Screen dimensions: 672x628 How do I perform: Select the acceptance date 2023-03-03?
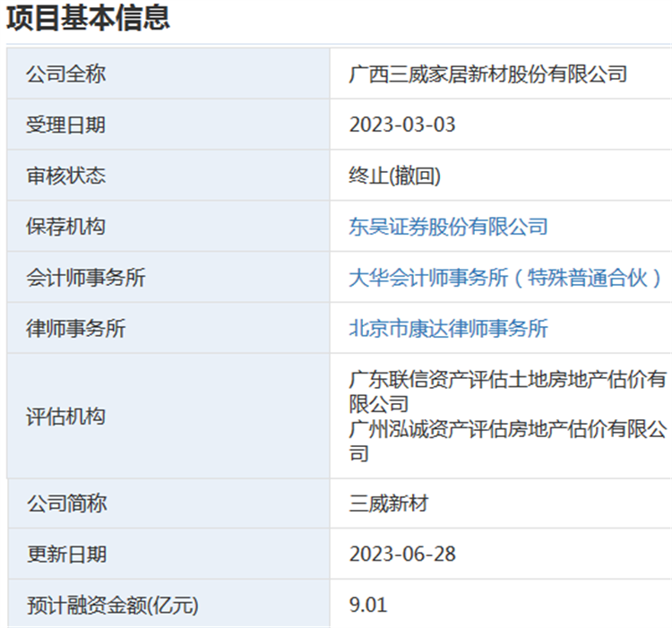(x=402, y=125)
